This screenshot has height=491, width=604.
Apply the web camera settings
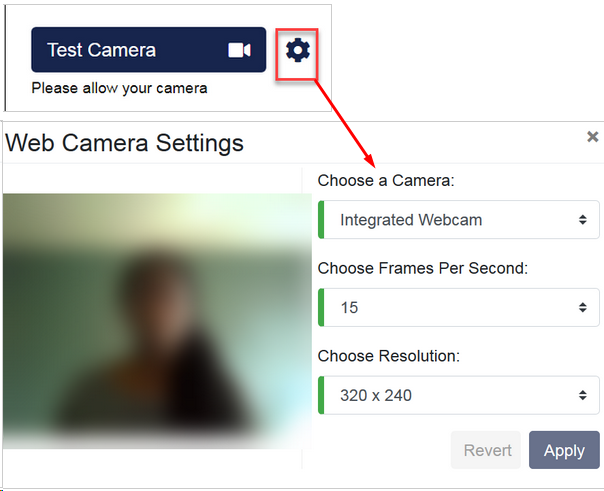(x=564, y=450)
